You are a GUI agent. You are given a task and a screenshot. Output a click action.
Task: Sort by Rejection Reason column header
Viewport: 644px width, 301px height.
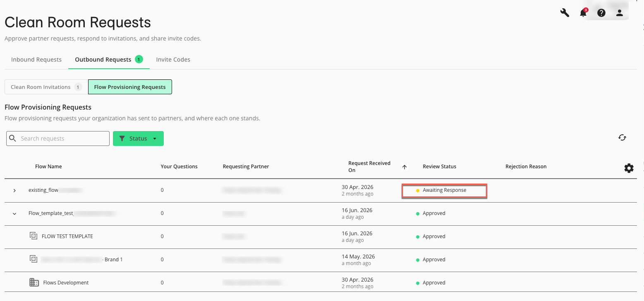coord(526,167)
